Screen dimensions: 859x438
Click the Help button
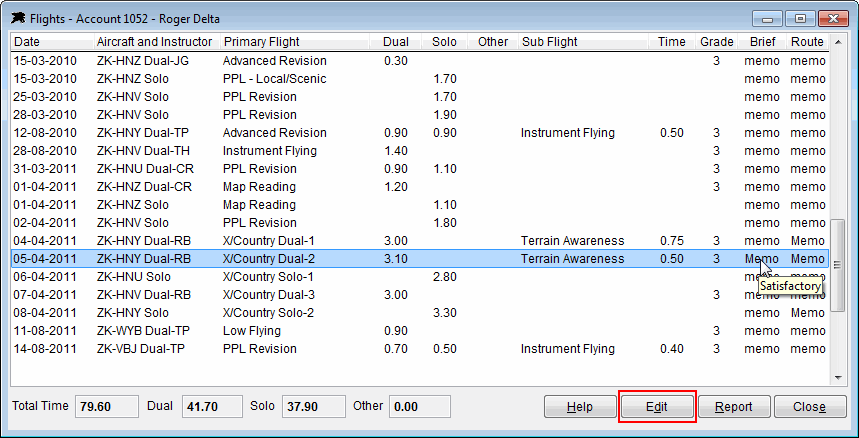tap(580, 407)
